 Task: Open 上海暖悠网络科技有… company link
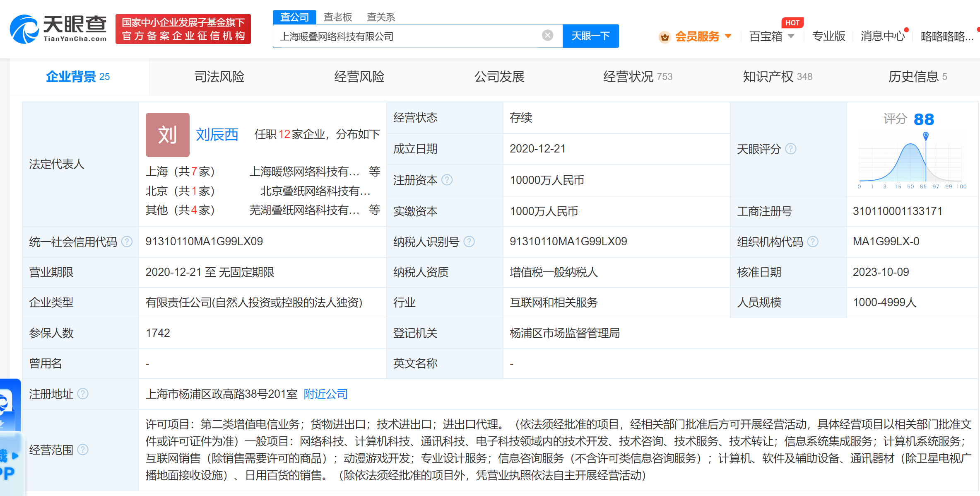(x=304, y=172)
